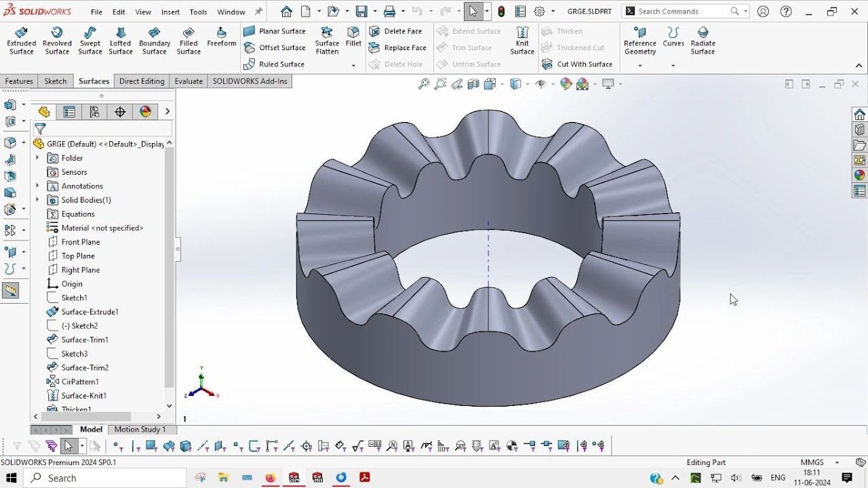Switch to Direct Editing tab
The image size is (868, 488).
pyautogui.click(x=142, y=81)
